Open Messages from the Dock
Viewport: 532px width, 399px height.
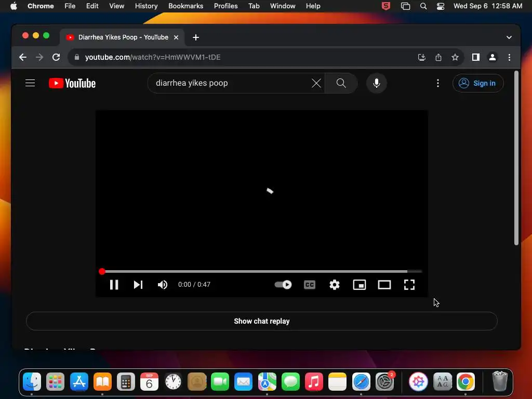click(290, 382)
